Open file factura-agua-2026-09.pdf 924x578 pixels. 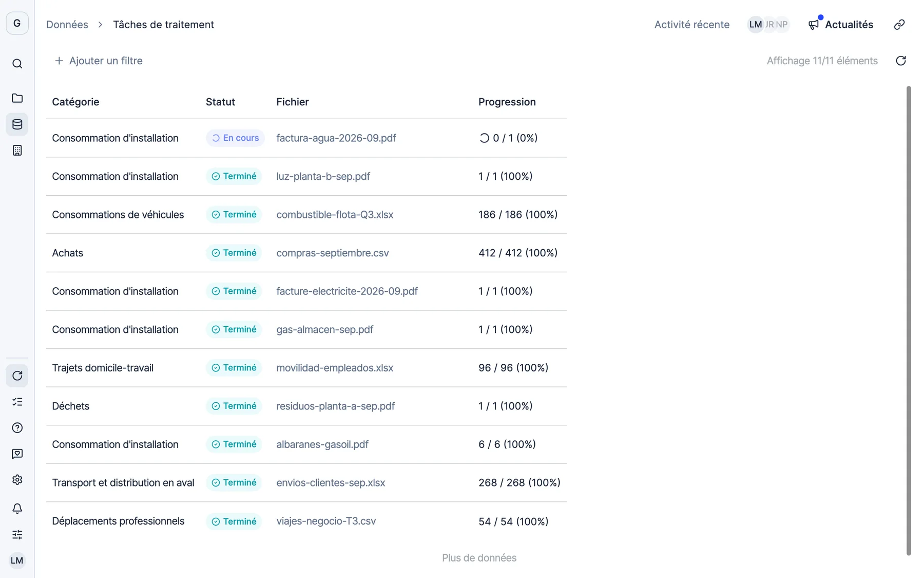click(336, 138)
